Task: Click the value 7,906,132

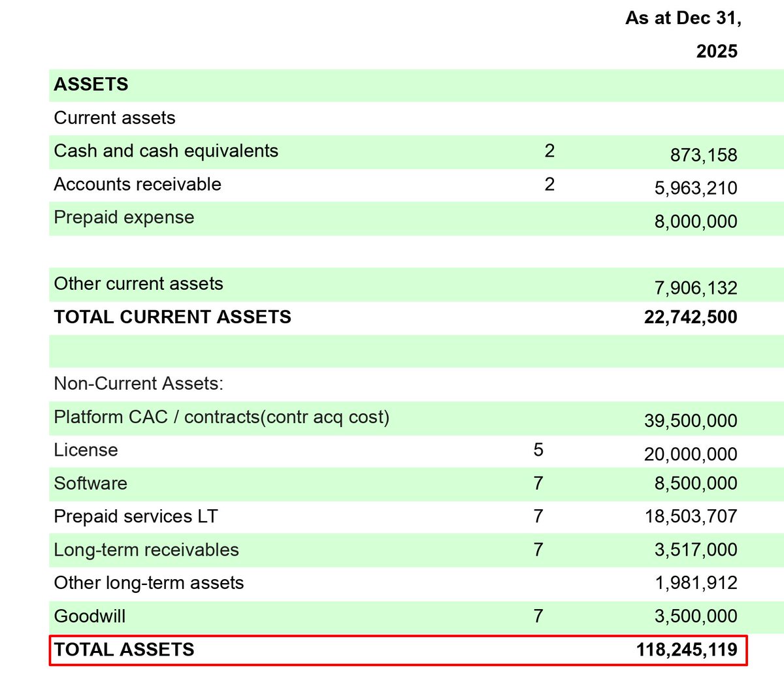Action: coord(696,288)
